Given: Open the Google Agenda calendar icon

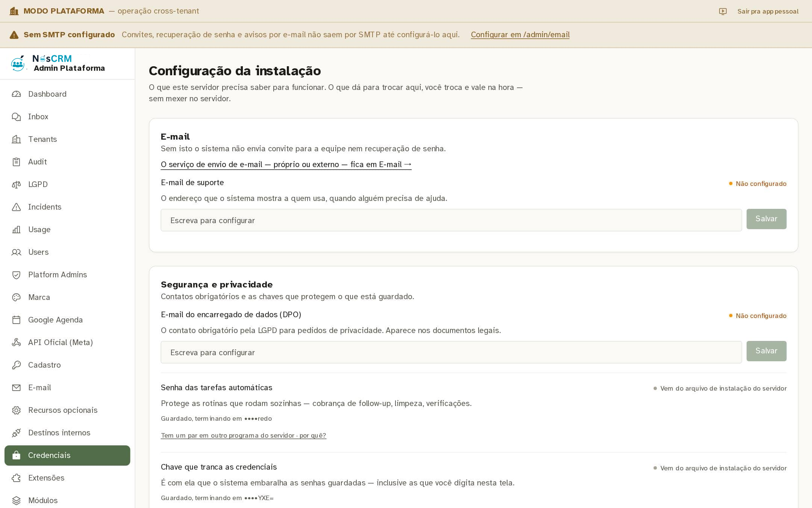Looking at the screenshot, I should click(x=16, y=320).
